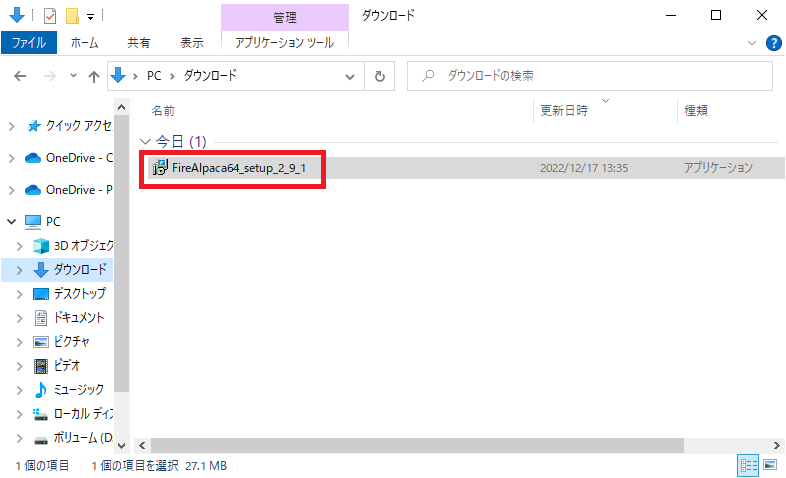The height and width of the screenshot is (478, 786).
Task: Click ダウンロード in the address breadcrumb
Action: [x=210, y=76]
